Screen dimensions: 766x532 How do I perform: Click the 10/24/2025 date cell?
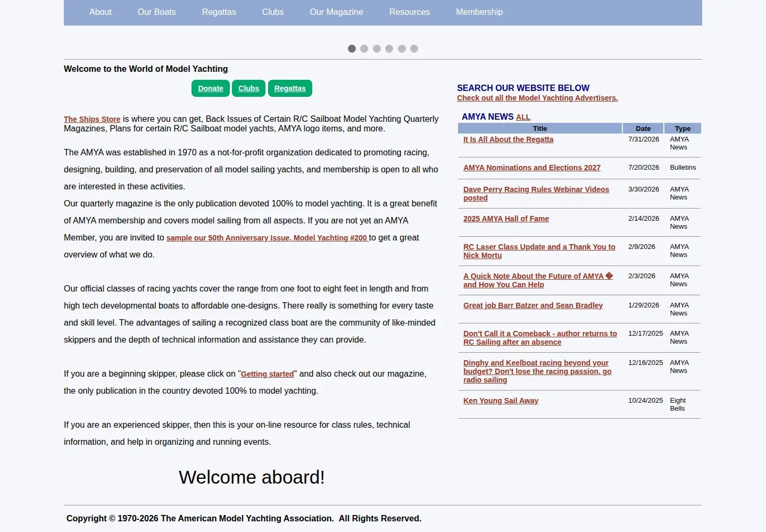(646, 401)
